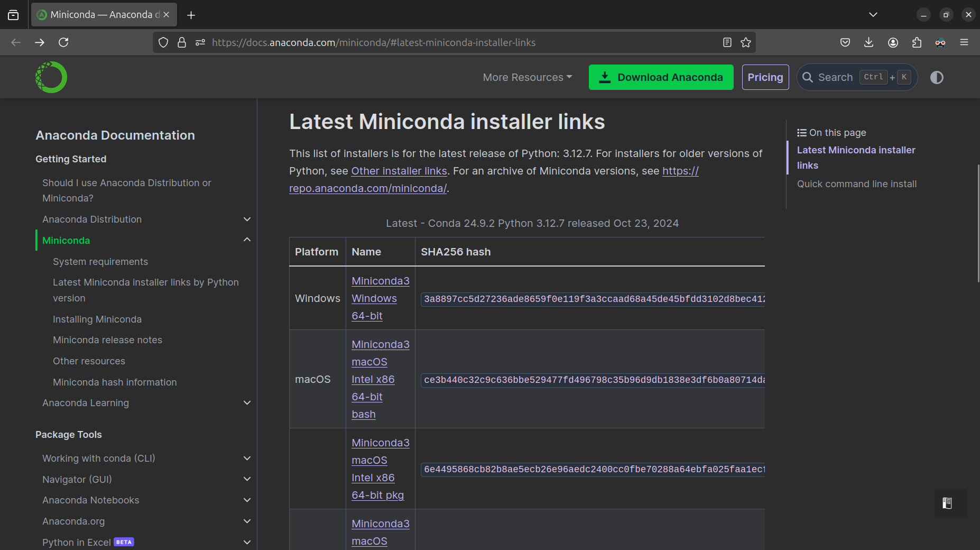Image resolution: width=980 pixels, height=550 pixels.
Task: Jump to Quick command line install section
Action: point(857,184)
